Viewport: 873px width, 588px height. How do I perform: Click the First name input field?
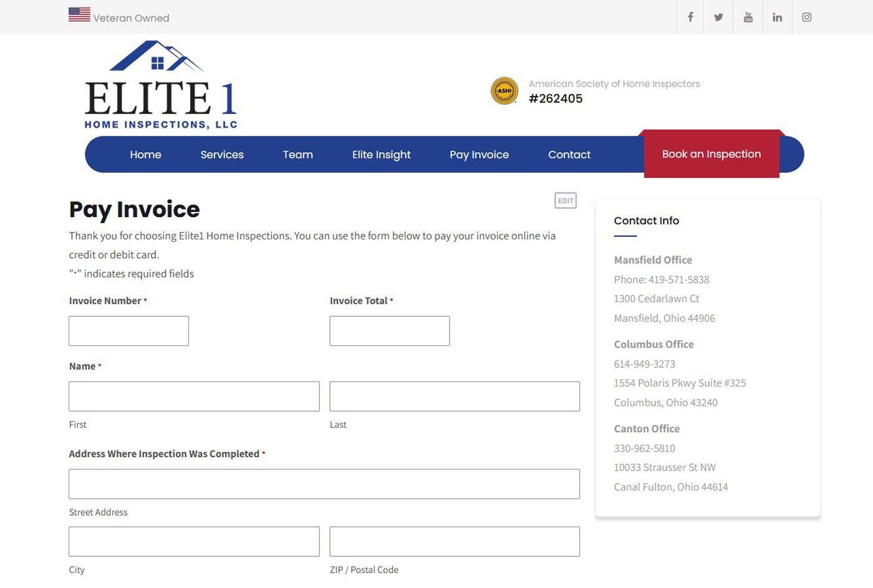pyautogui.click(x=194, y=396)
